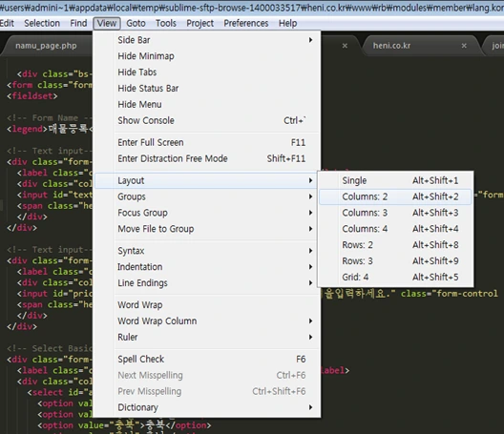504x434 pixels.
Task: Expand the Word Wrap Column submenu
Action: coord(207,320)
